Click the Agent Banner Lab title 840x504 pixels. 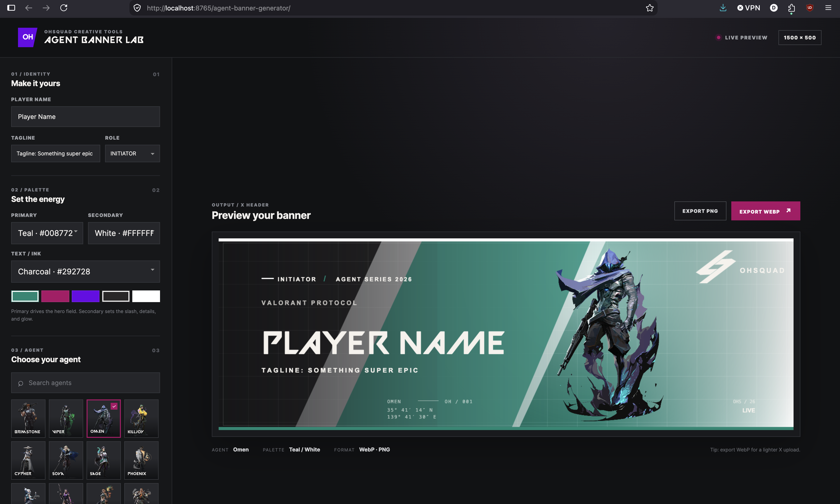coord(94,40)
